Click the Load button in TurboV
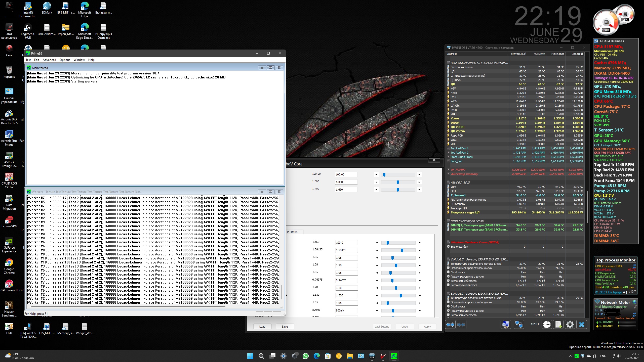The image size is (644, 362). tap(262, 327)
